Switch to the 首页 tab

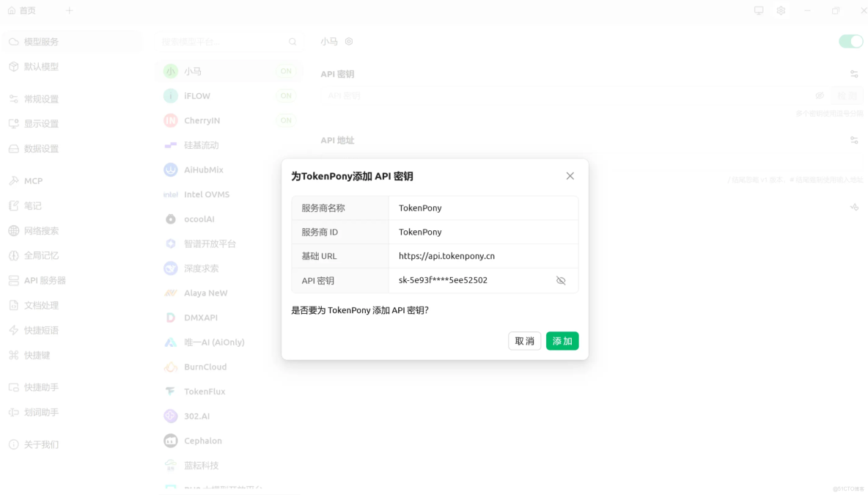(22, 10)
